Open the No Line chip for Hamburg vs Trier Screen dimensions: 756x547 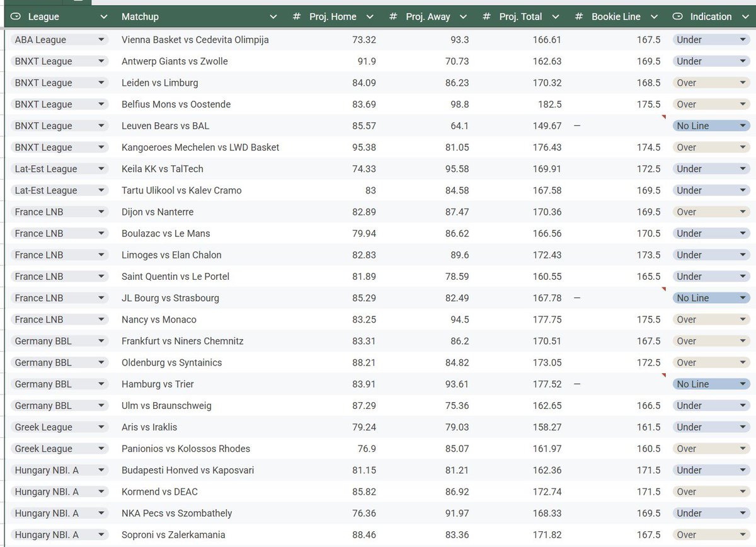coord(711,384)
